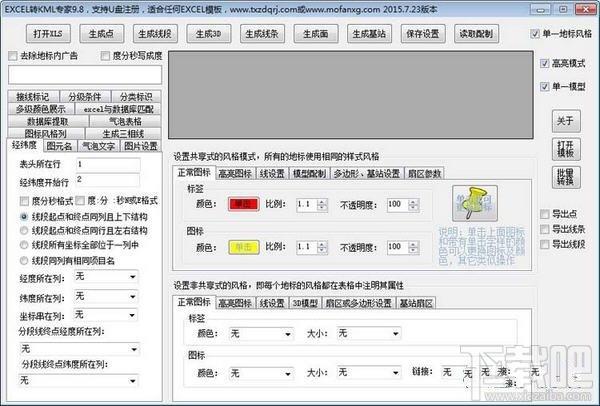Open 多级颜色展示 tab
600x406 pixels.
pos(41,109)
